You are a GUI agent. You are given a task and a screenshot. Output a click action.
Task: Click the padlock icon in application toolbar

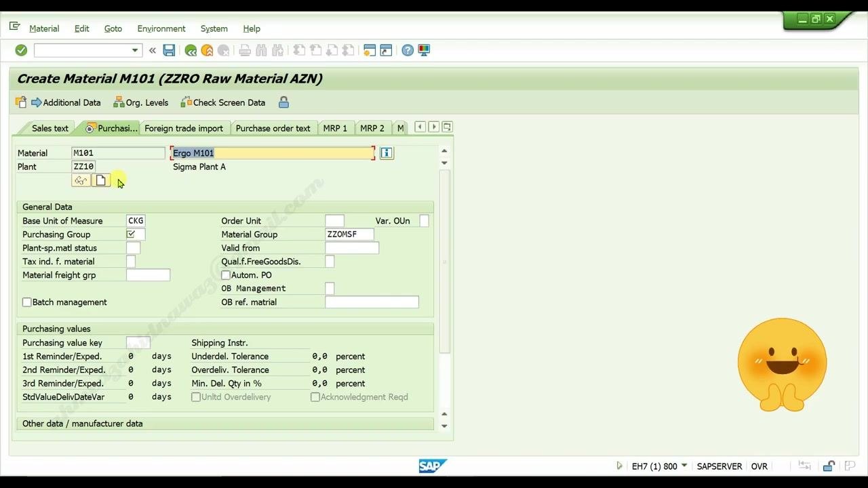pos(283,102)
